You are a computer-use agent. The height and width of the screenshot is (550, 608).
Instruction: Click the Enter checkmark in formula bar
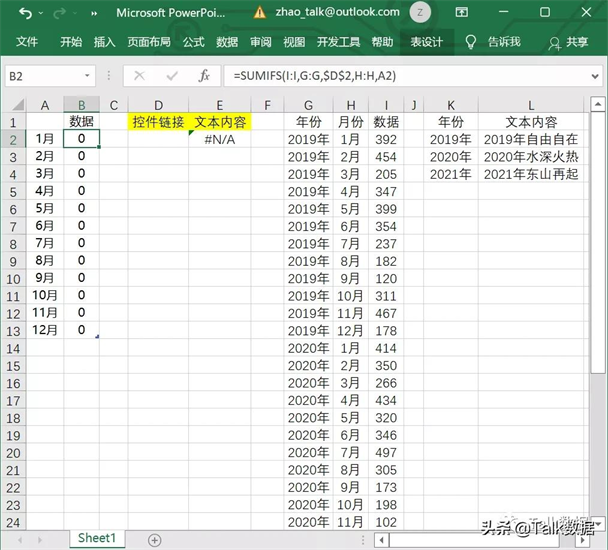pyautogui.click(x=171, y=75)
